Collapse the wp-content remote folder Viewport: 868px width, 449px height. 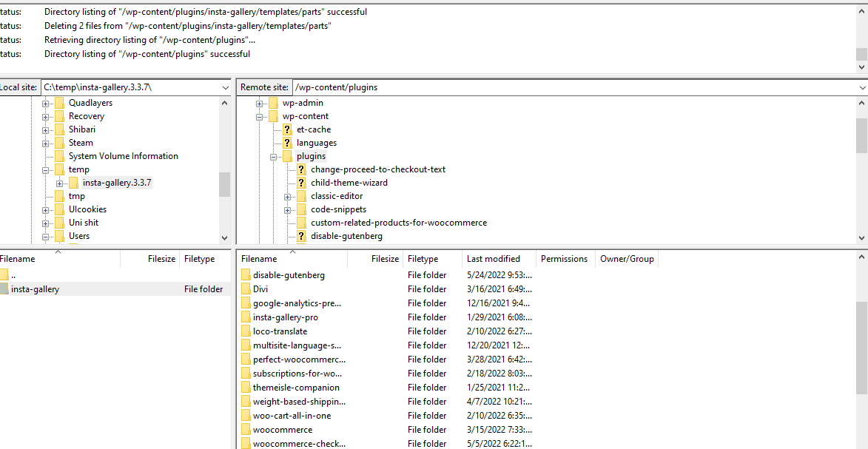[259, 116]
